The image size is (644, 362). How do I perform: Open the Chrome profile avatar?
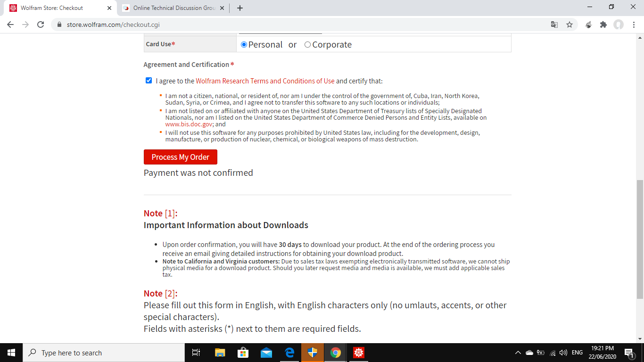point(619,25)
